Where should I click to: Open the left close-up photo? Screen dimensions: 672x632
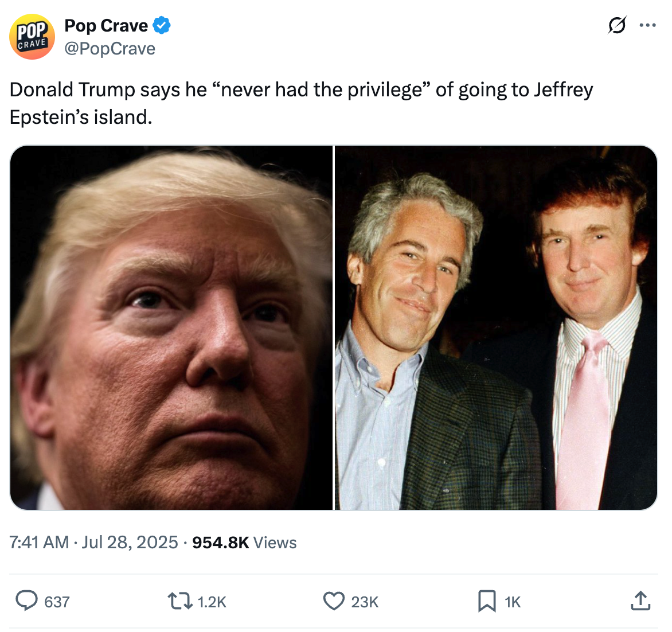pos(171,327)
